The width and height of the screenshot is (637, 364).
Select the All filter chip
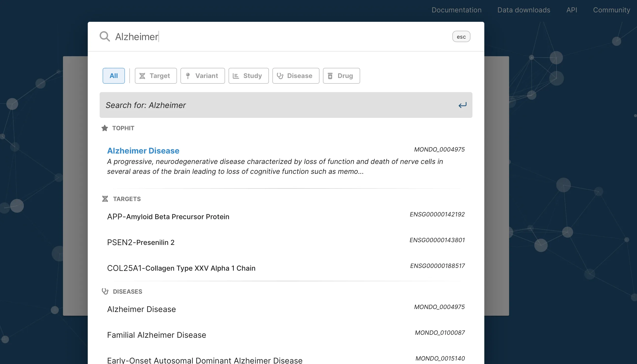pos(114,76)
